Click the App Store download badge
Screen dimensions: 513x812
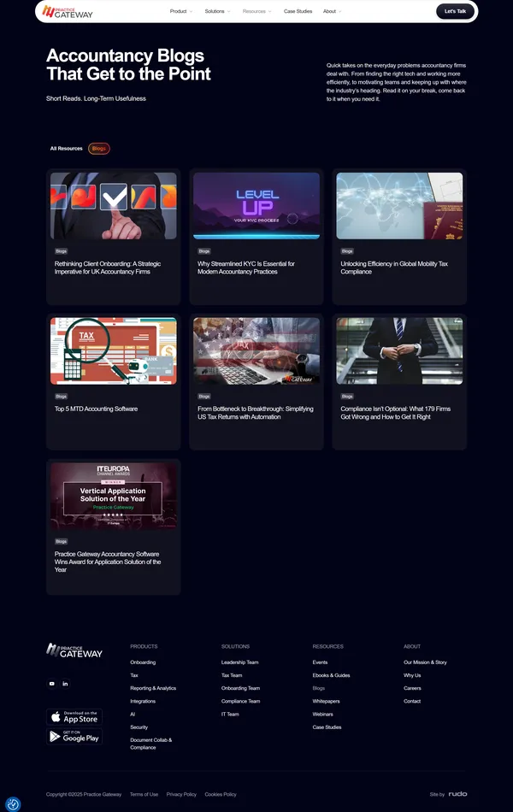click(74, 717)
